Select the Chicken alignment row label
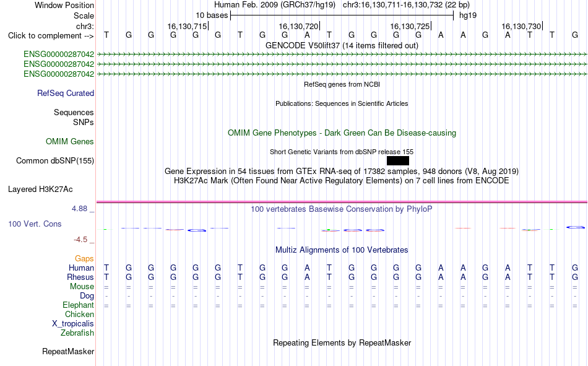The height and width of the screenshot is (366, 588). point(79,314)
